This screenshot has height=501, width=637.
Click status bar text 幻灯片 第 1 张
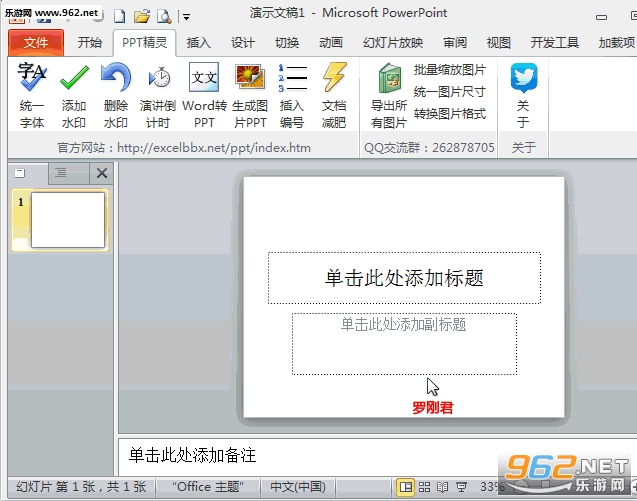[x=81, y=486]
